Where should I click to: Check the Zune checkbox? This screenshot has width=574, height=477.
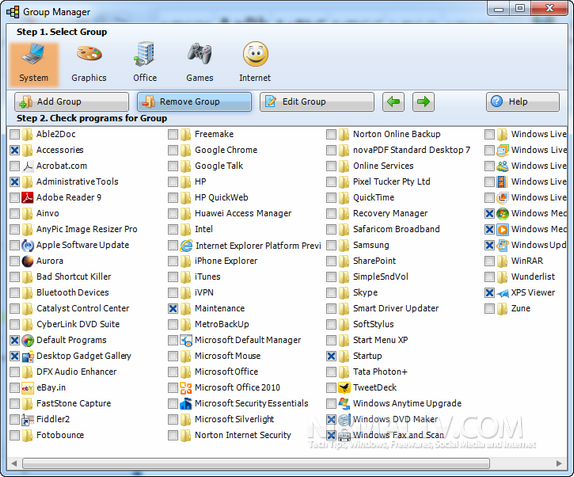(x=489, y=309)
